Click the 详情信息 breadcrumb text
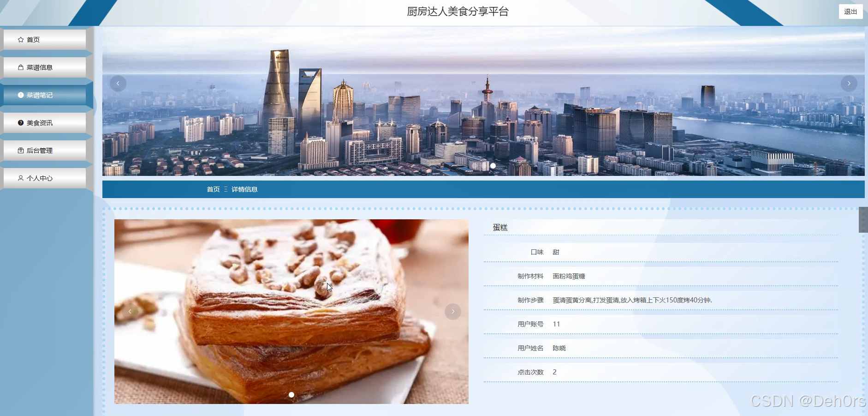The width and height of the screenshot is (868, 416). (x=244, y=189)
